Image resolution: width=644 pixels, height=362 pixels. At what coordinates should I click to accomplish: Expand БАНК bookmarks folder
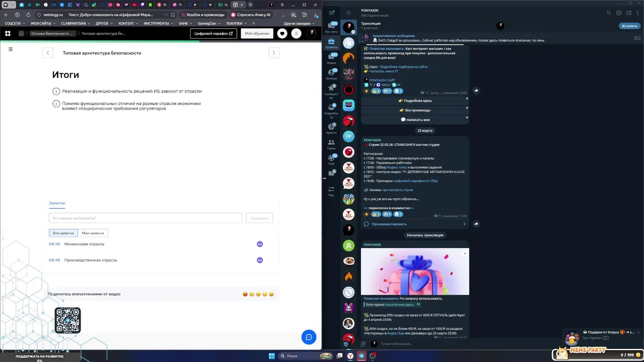pos(186,23)
